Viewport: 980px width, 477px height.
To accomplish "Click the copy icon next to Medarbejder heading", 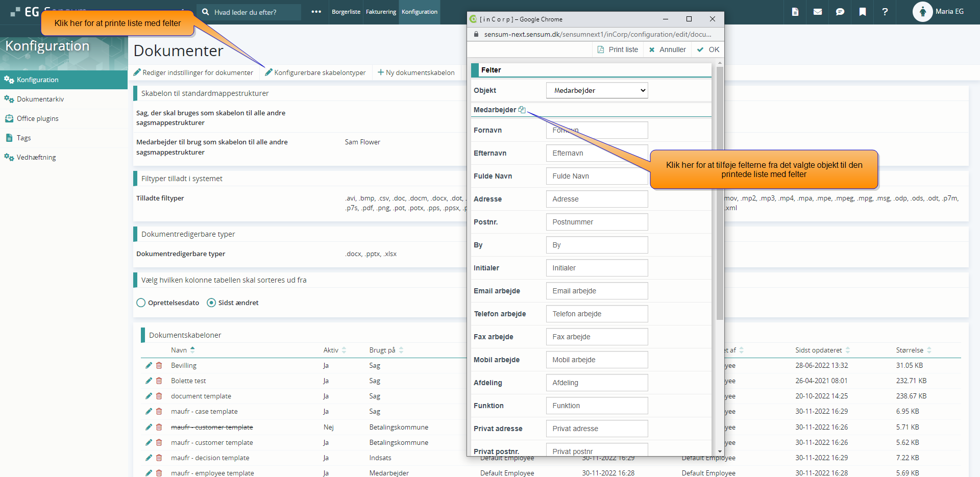I will pyautogui.click(x=522, y=110).
